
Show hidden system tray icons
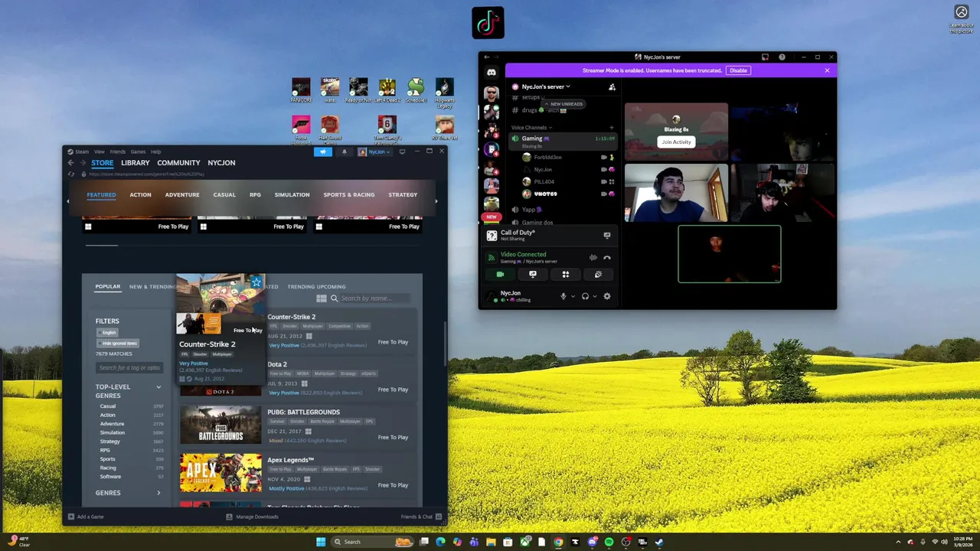click(x=899, y=542)
